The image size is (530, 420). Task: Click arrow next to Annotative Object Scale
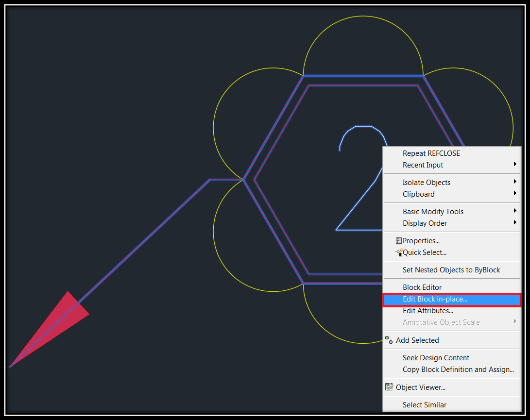tap(515, 321)
